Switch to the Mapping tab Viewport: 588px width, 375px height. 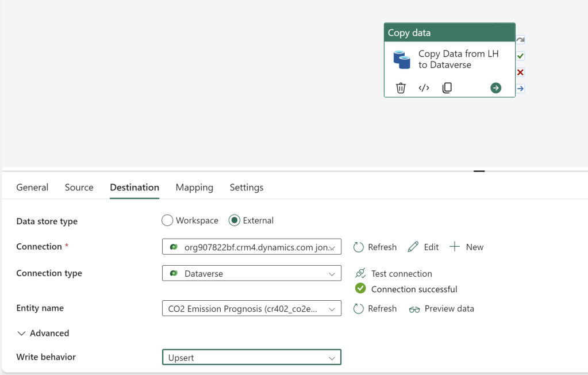[194, 187]
